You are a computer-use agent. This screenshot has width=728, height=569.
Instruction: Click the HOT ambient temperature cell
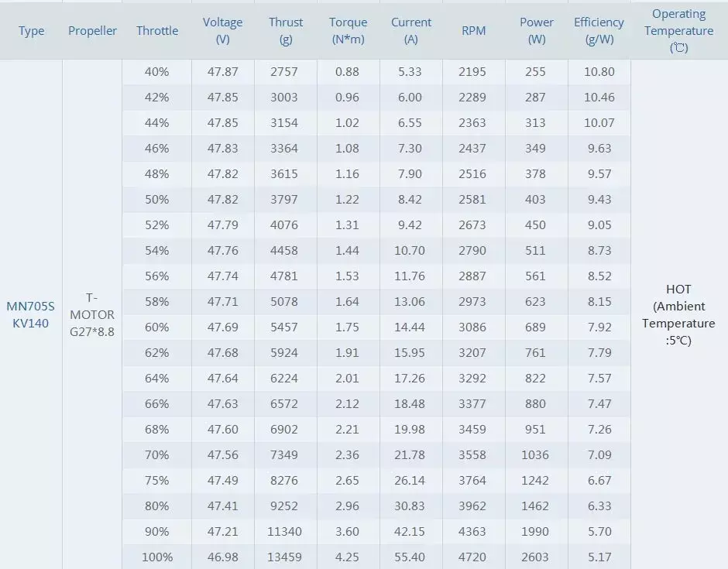[678, 314]
